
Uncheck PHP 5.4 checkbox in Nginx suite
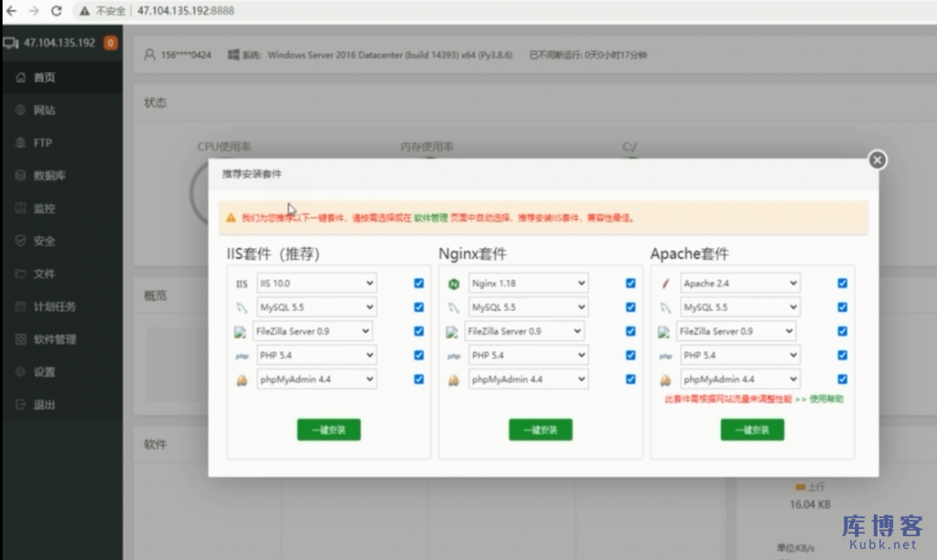(x=630, y=355)
